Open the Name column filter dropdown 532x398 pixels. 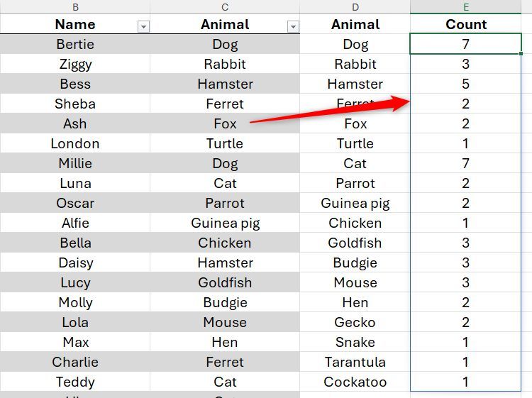143,26
